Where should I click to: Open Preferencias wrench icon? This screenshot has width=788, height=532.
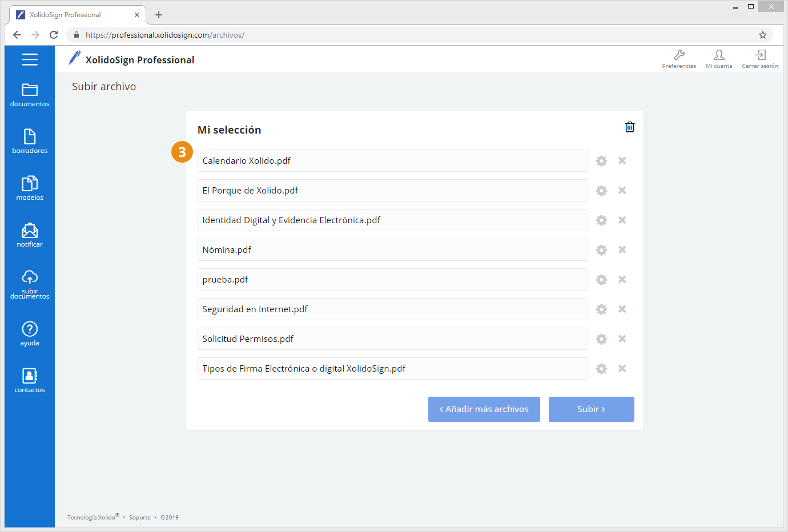click(679, 59)
